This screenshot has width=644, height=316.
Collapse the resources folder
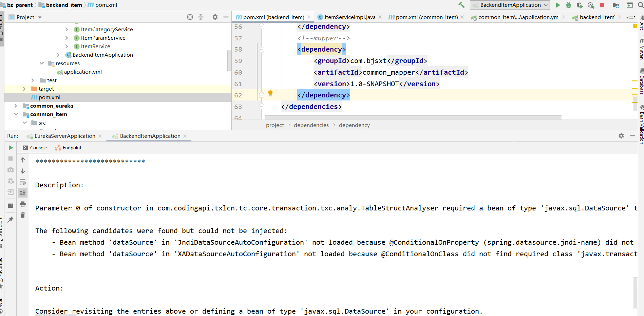pyautogui.click(x=41, y=63)
